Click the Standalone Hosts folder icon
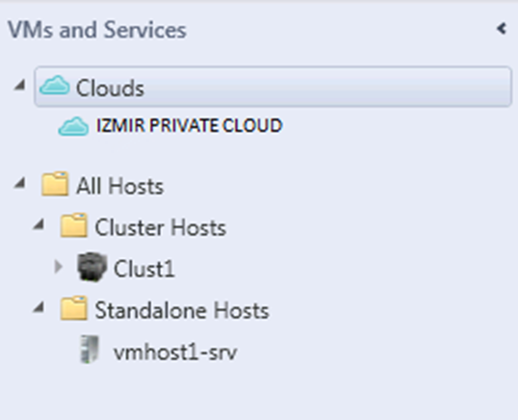Viewport: 518px width, 420px height. pyautogui.click(x=74, y=308)
